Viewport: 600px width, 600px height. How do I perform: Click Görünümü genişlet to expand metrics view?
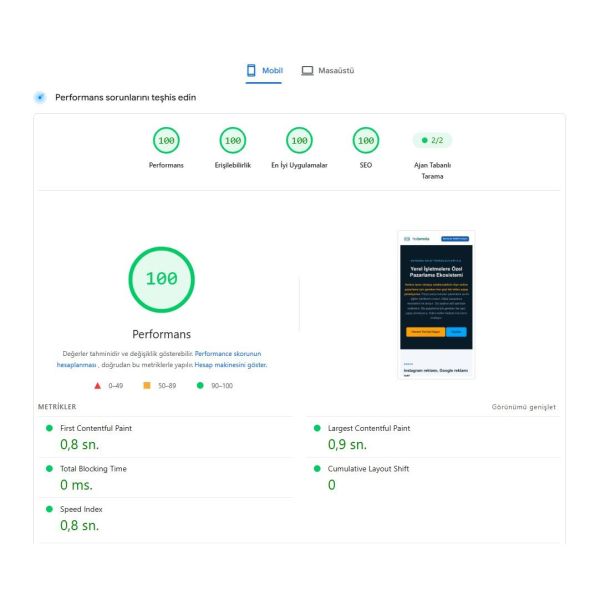point(523,407)
